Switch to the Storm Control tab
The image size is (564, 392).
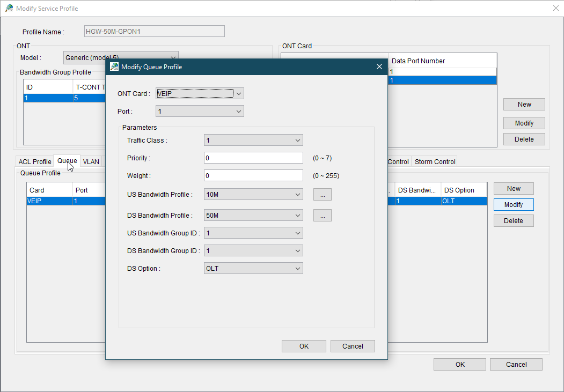pyautogui.click(x=435, y=162)
